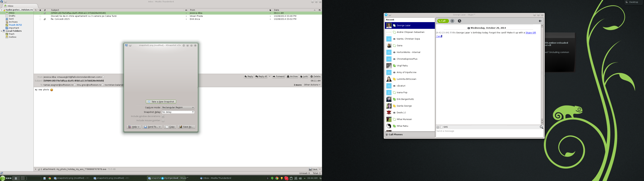Click the emoticon smiley icon in Skype message bar
The width and height of the screenshot is (644, 181).
438,127
